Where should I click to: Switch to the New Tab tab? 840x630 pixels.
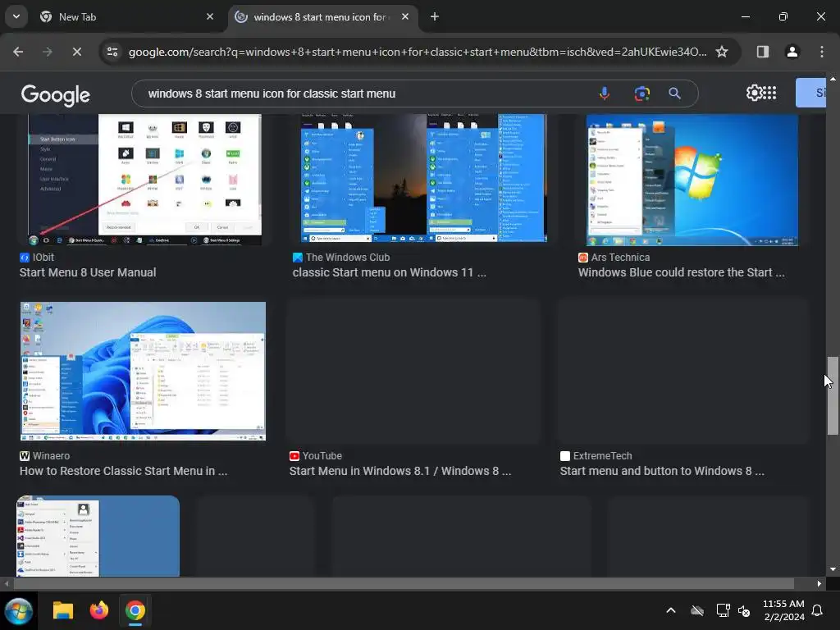coord(127,17)
